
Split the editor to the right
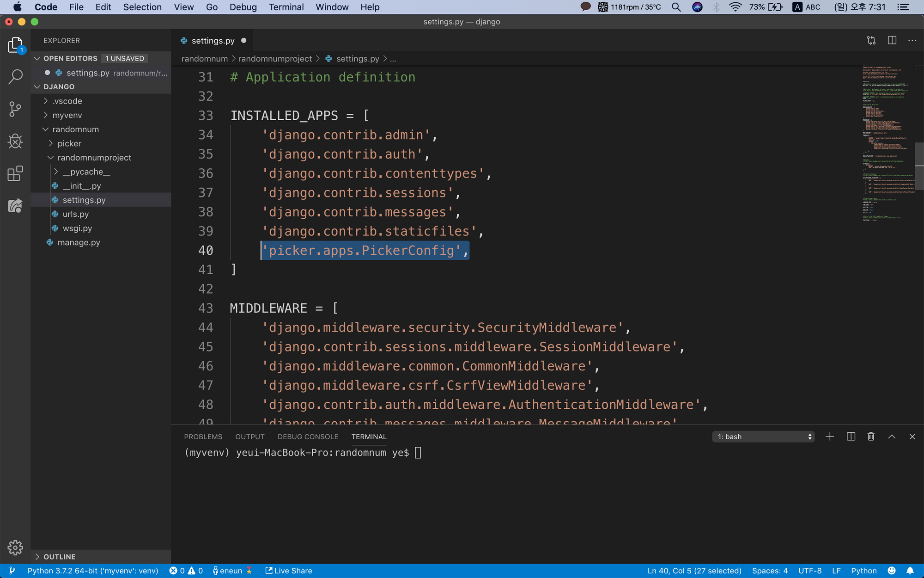(892, 41)
